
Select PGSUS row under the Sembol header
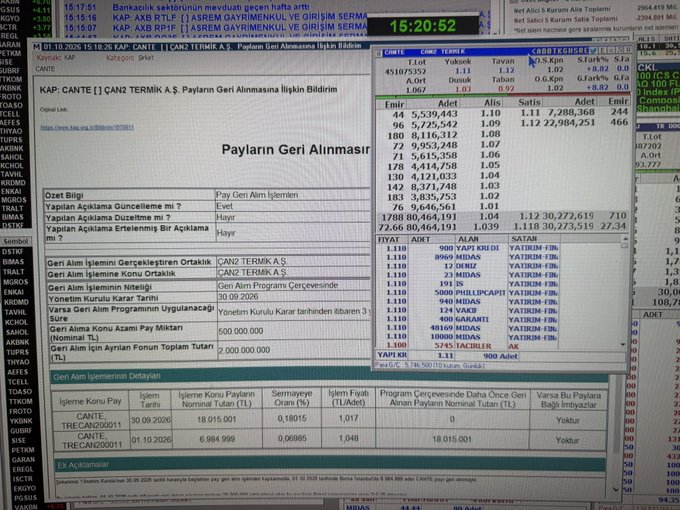coord(25,498)
